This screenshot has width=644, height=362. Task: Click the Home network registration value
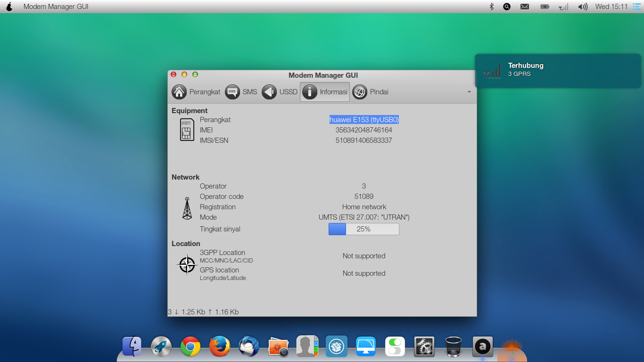point(364,207)
